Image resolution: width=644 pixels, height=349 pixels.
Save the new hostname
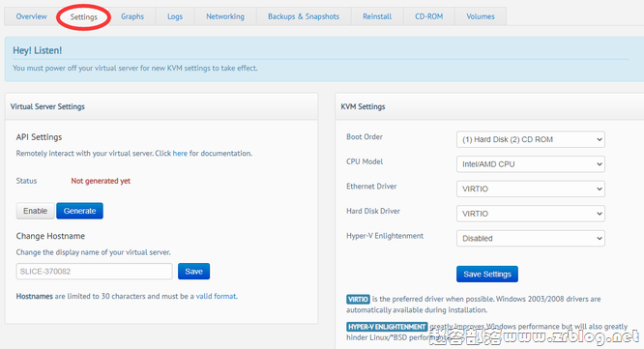click(x=193, y=272)
